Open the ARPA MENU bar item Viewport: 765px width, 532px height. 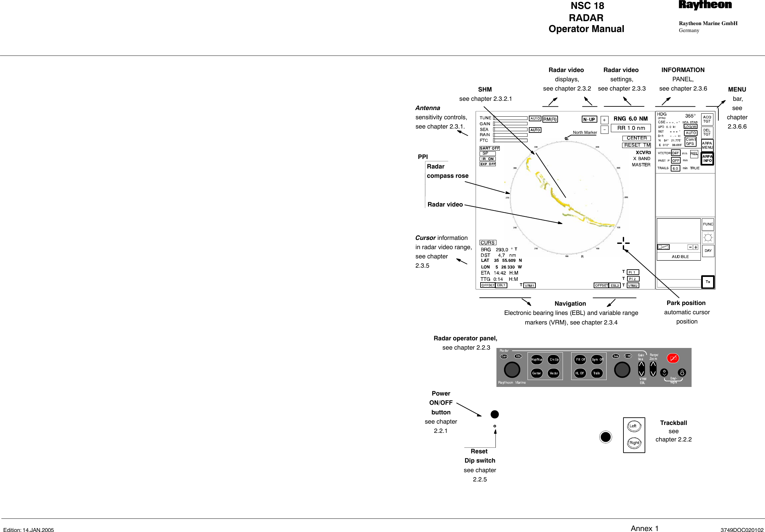[x=710, y=153]
